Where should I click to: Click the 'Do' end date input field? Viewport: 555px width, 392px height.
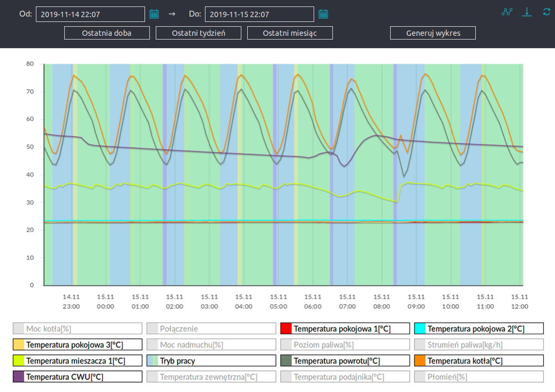(259, 14)
